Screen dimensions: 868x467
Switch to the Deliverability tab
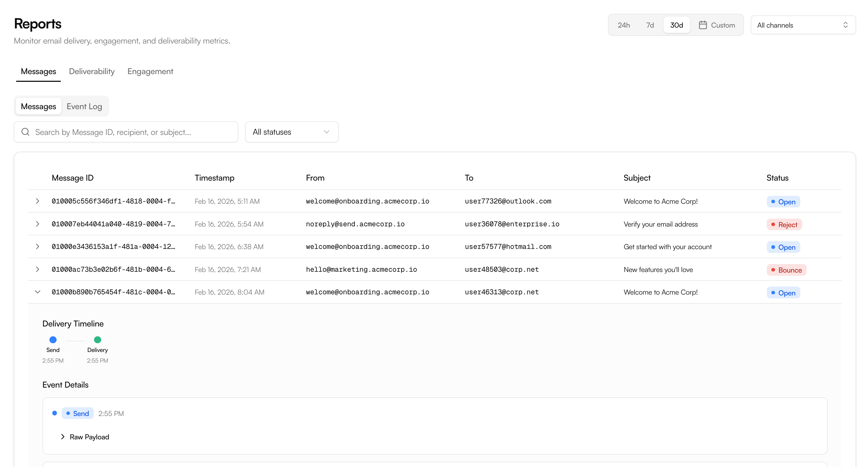pos(92,71)
